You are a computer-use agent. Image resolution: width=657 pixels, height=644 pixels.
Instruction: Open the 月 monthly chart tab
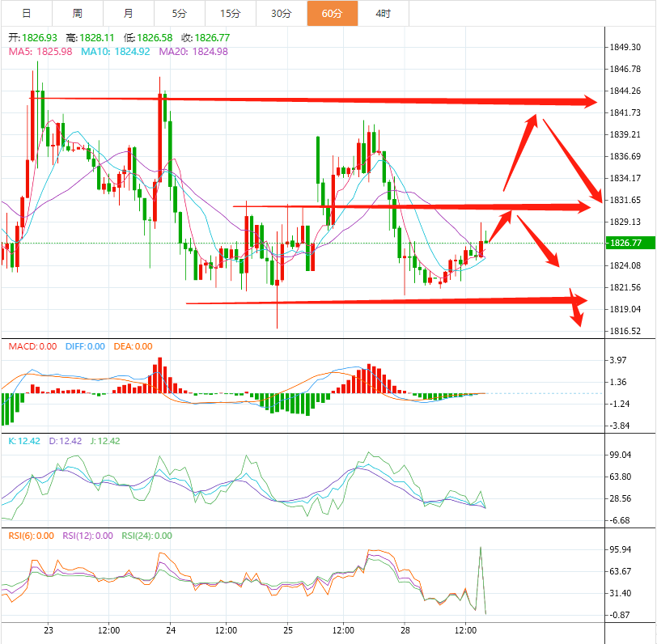pyautogui.click(x=129, y=13)
